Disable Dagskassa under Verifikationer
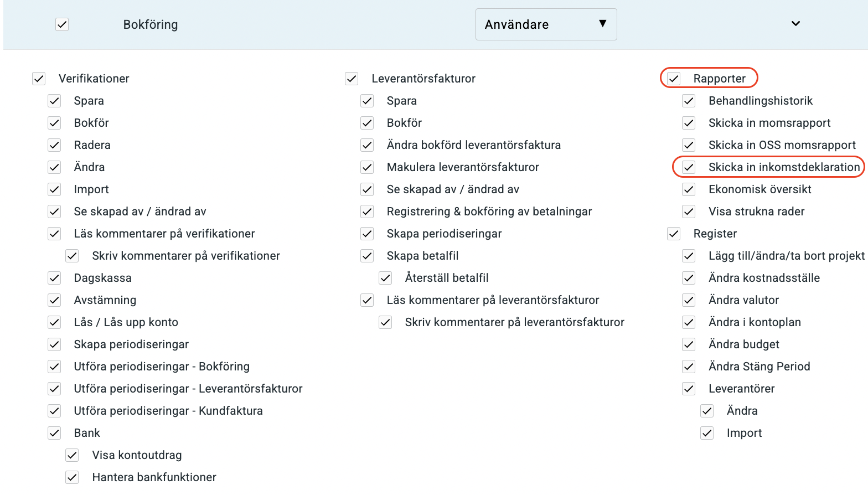This screenshot has width=868, height=495. pyautogui.click(x=54, y=277)
